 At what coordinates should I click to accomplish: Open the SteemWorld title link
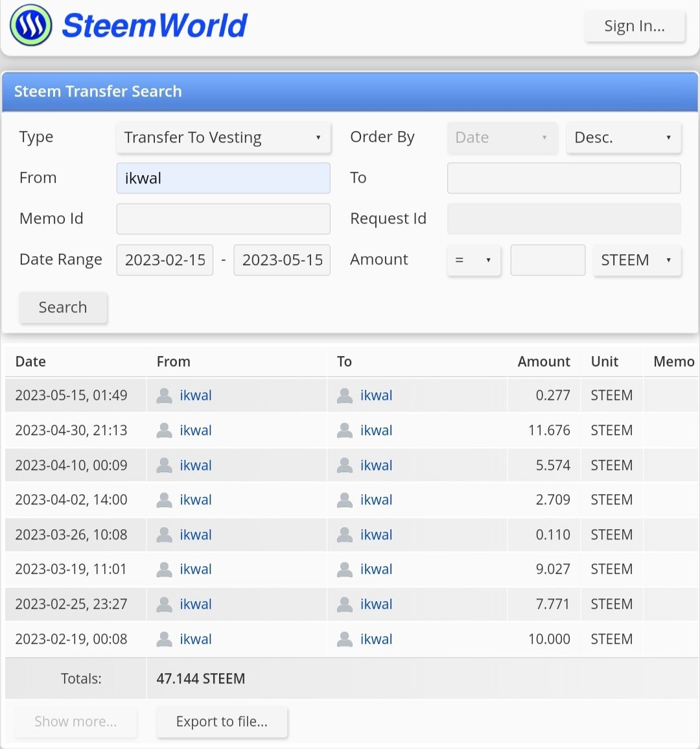coord(155,25)
